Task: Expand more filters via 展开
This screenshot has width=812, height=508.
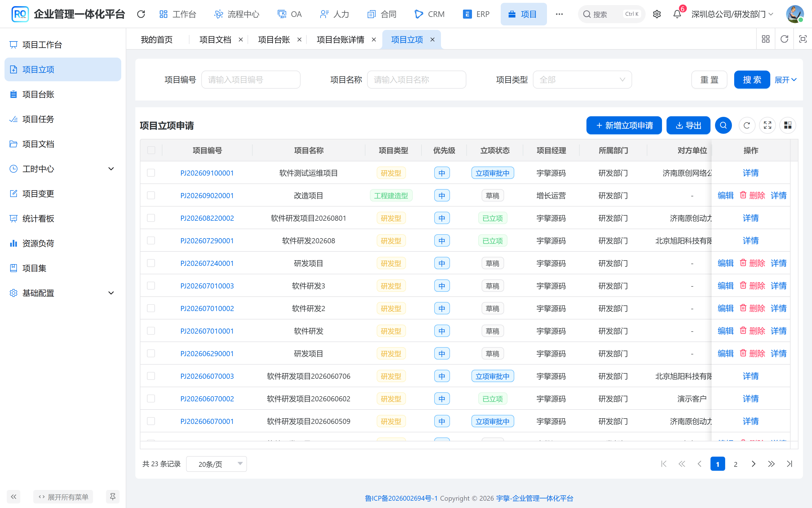Action: pyautogui.click(x=785, y=80)
